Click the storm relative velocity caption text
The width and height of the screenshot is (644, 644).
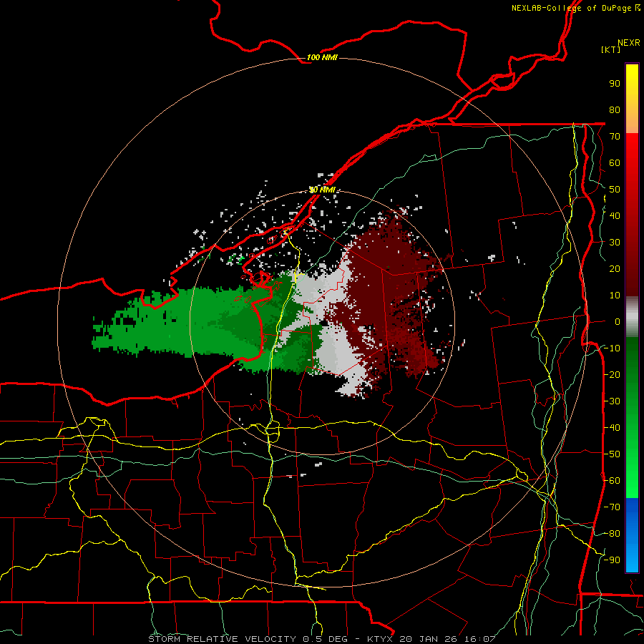click(x=321, y=639)
